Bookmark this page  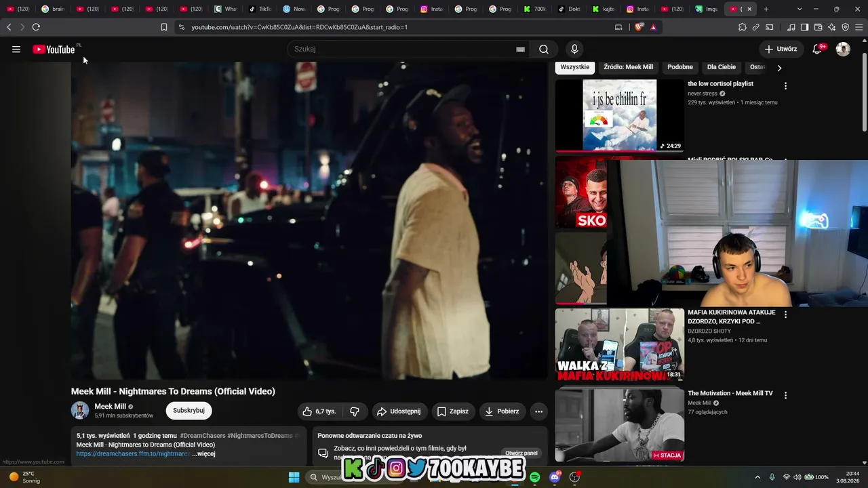coord(164,27)
